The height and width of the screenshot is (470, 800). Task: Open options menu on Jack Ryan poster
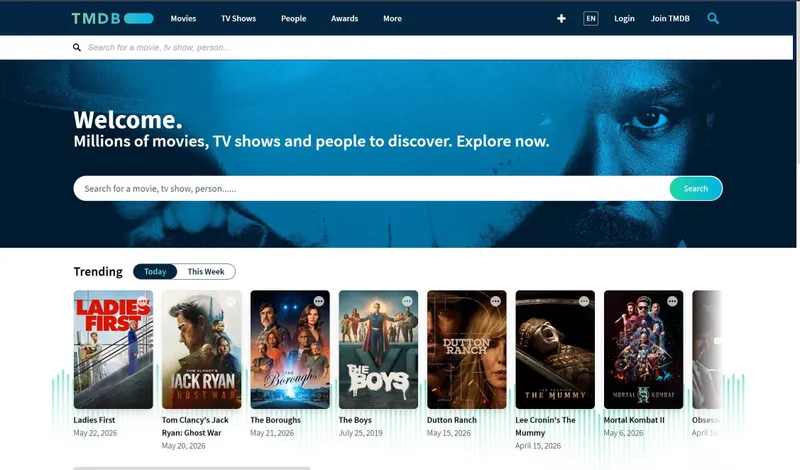pos(231,301)
